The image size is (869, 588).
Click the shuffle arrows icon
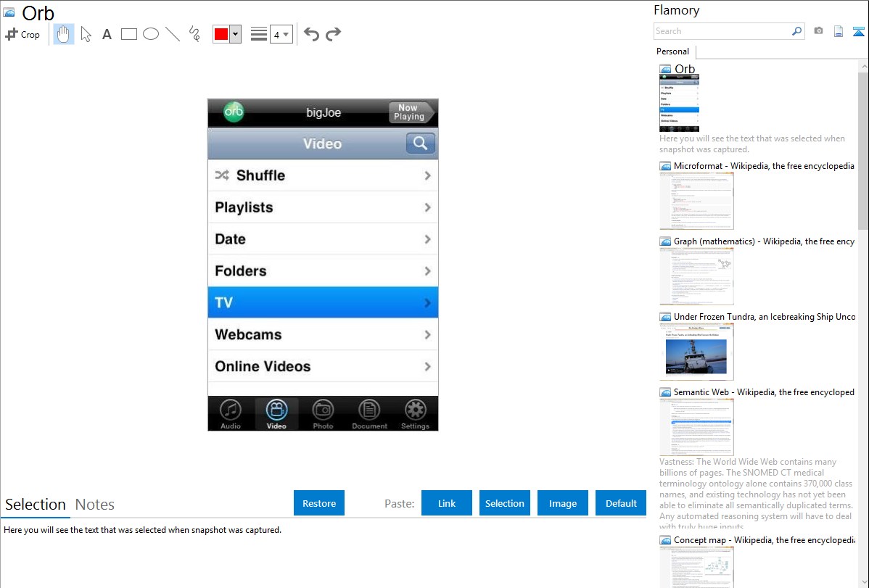[x=222, y=175]
